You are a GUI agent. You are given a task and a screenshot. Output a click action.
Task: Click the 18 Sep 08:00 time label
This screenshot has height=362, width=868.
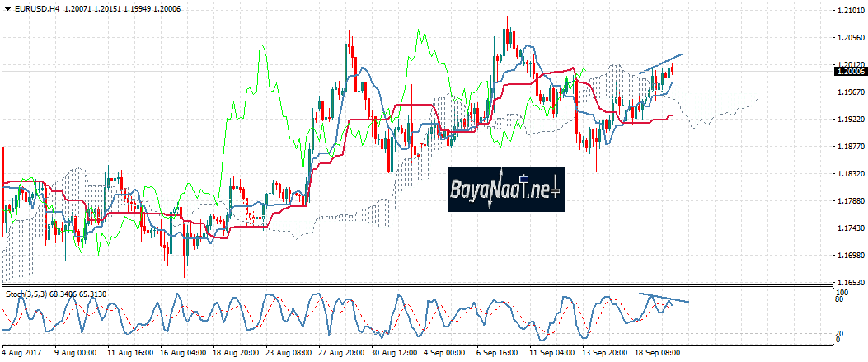[x=659, y=353]
